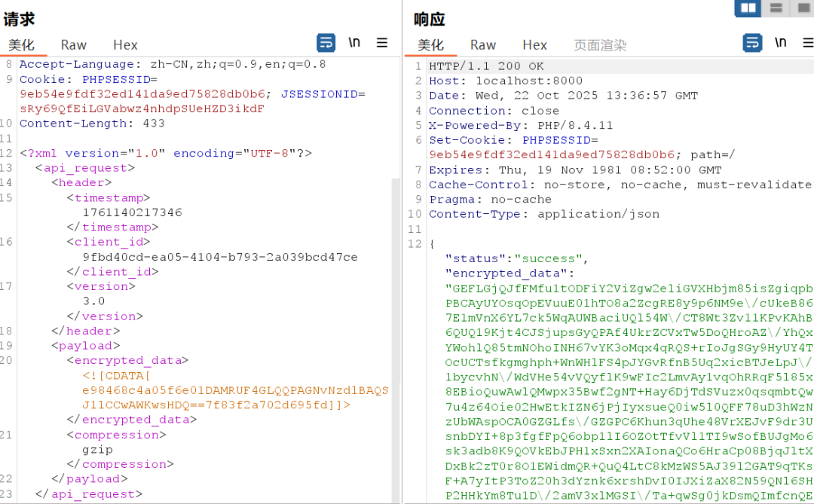Click the opening <api_request> tag
Screen dimensions: 814x504
pyautogui.click(x=85, y=168)
